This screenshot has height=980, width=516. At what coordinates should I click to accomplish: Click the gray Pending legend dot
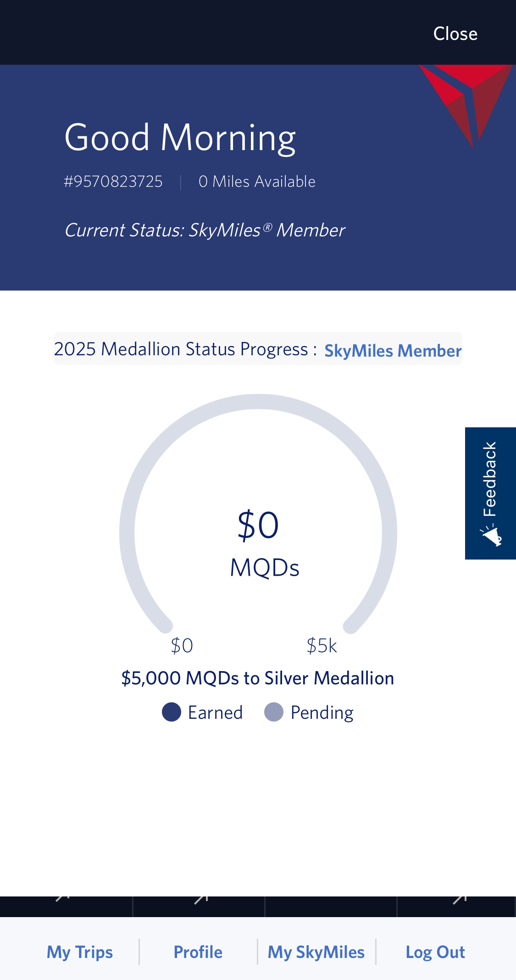274,712
